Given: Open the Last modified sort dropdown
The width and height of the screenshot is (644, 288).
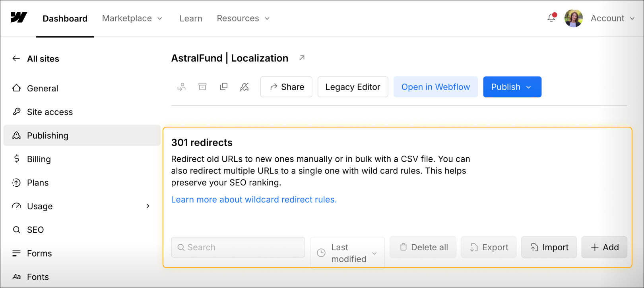Looking at the screenshot, I should pos(347,253).
